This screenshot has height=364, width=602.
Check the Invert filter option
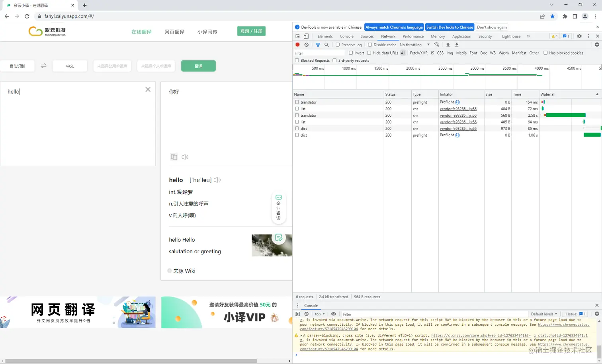click(x=351, y=53)
